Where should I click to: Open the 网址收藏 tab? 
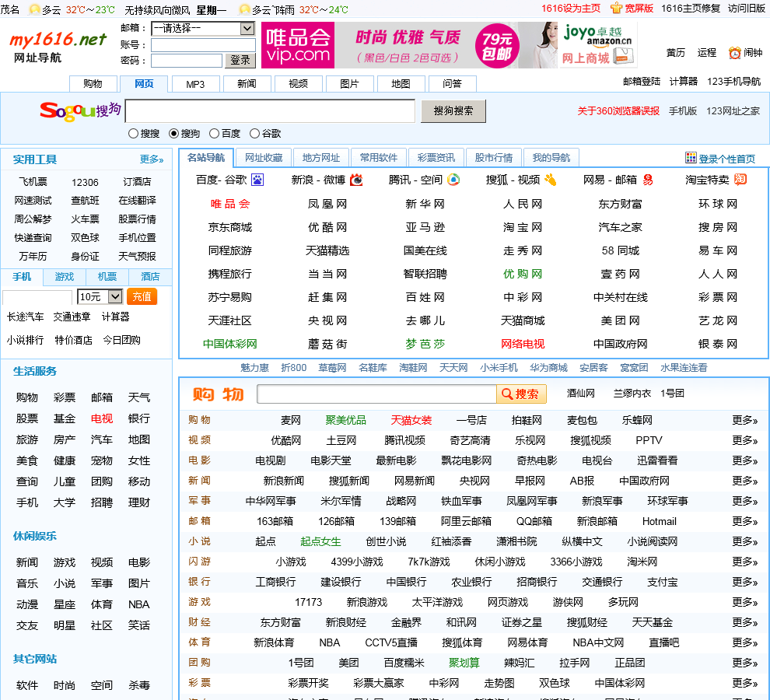pos(264,158)
